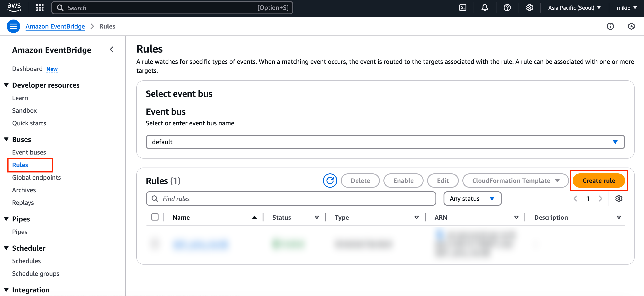Follow the Amazon EventBridge breadcrumb link
This screenshot has width=644, height=296.
pyautogui.click(x=55, y=26)
